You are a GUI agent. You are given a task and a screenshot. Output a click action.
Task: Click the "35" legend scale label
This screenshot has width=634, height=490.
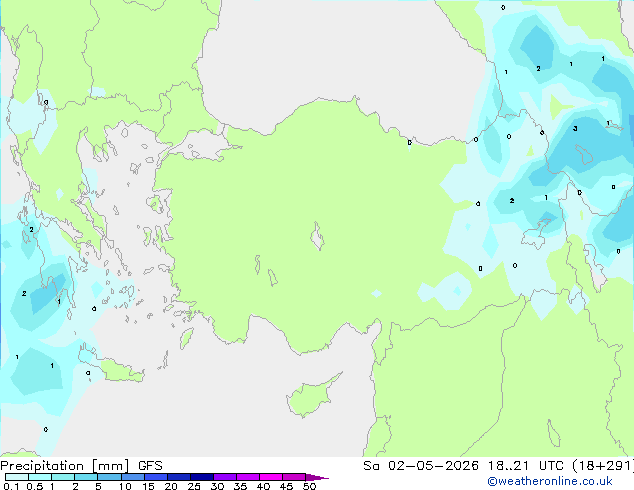tap(240, 486)
